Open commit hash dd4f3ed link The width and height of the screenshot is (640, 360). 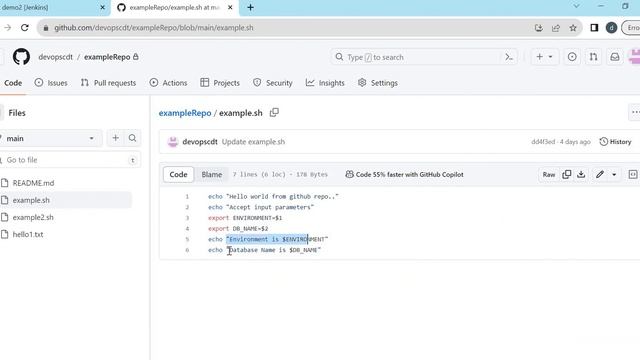(543, 142)
